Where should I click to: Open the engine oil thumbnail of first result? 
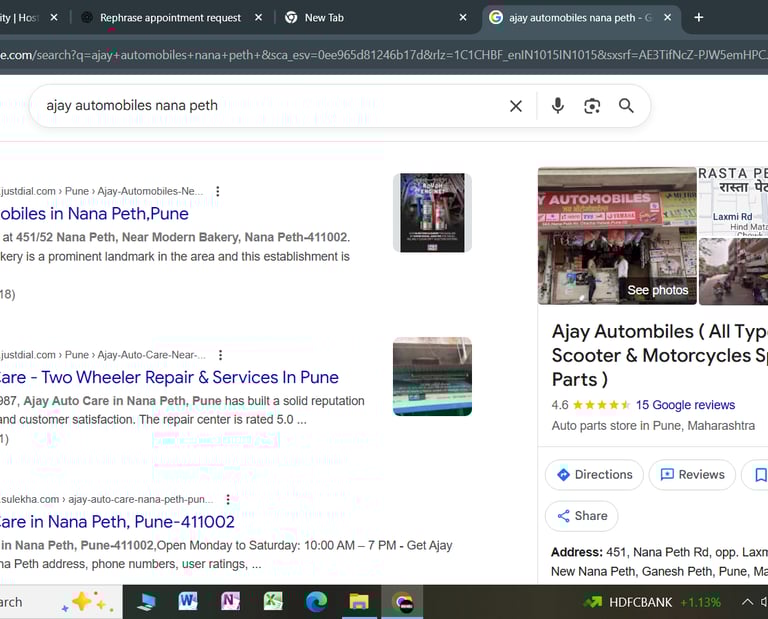click(x=432, y=213)
